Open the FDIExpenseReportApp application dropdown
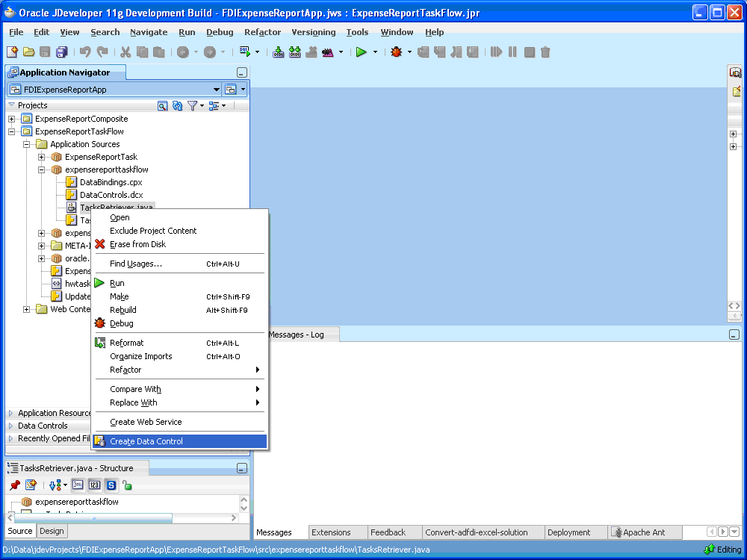The image size is (747, 560). 217,90
